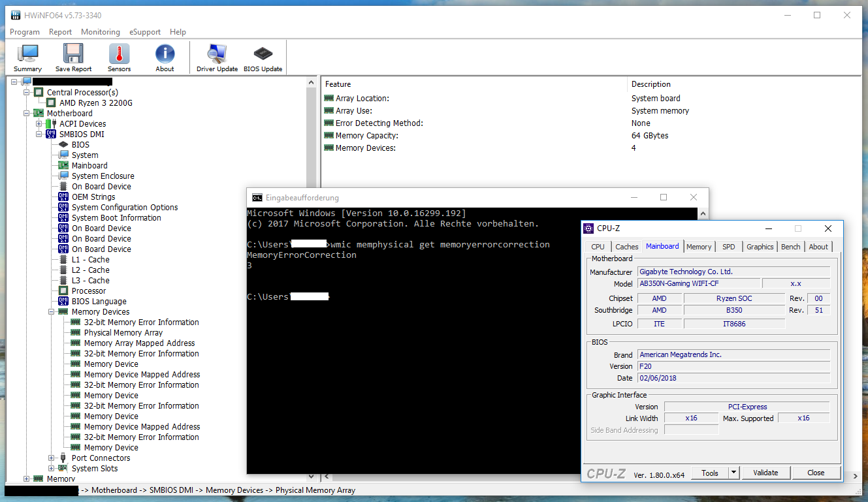Open the Tools dropdown arrow in CPU-Z

[x=733, y=473]
